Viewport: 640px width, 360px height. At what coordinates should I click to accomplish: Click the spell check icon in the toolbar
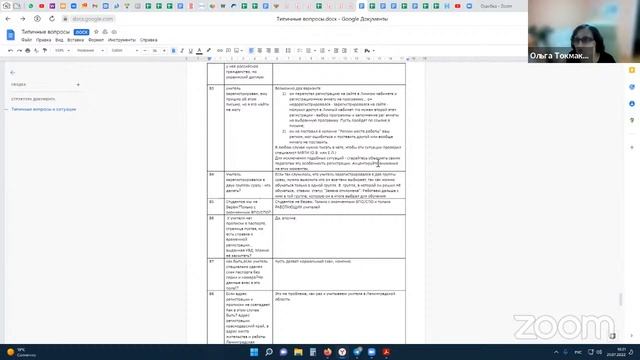pos(36,51)
